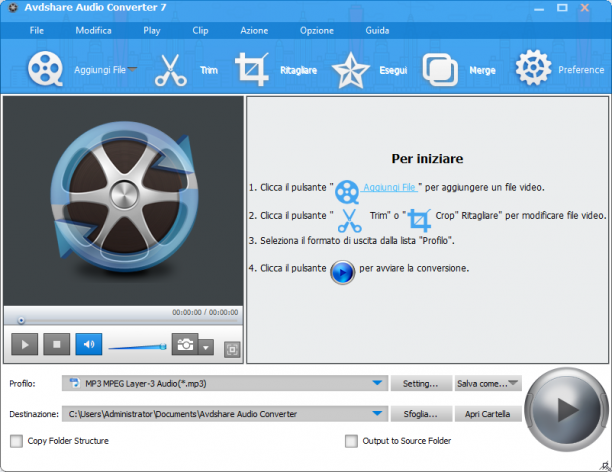Check Output to Source Folder
612x472 pixels.
[x=351, y=441]
